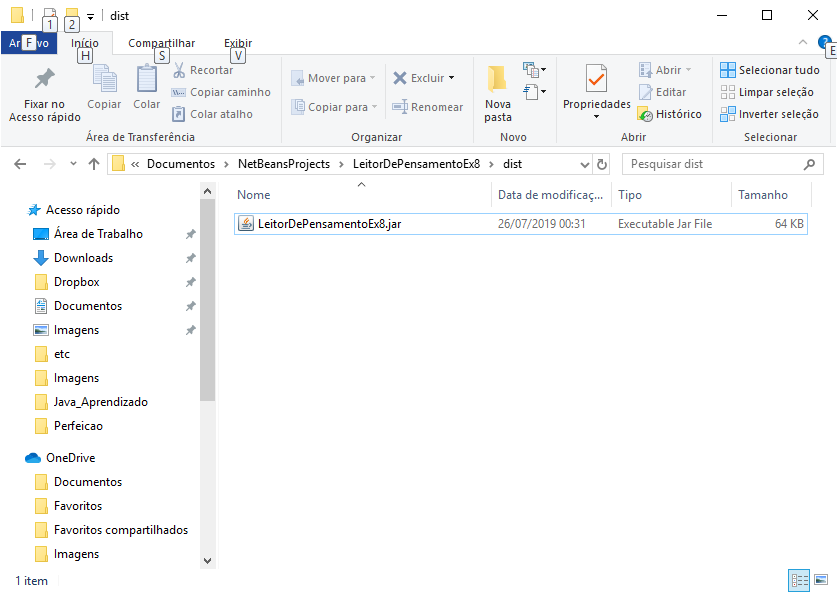Click the Fixar no Acesso rápido pin icon
This screenshot has width=837, height=593.
[45, 79]
